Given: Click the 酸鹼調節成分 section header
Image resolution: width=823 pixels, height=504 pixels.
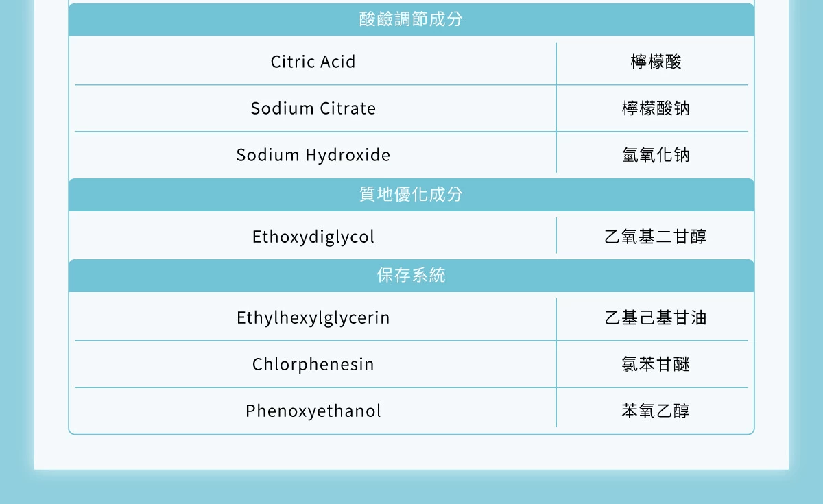Looking at the screenshot, I should click(411, 19).
